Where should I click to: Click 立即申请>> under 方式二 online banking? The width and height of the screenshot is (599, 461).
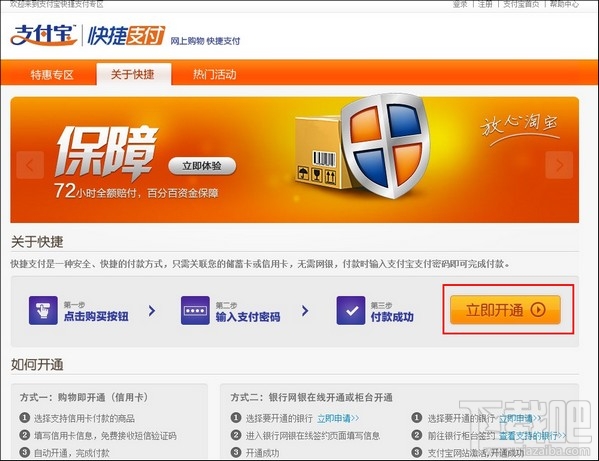click(338, 418)
